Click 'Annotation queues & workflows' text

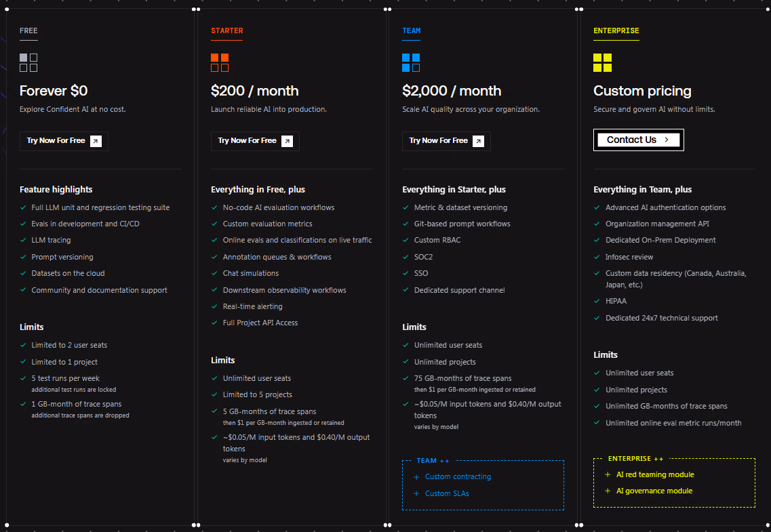(277, 257)
